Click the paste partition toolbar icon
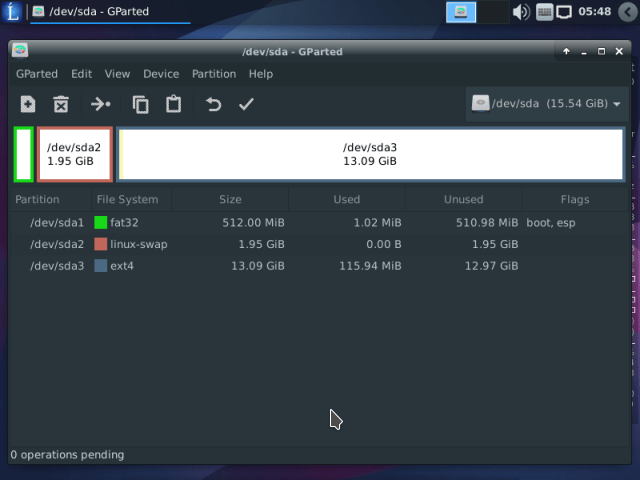This screenshot has width=640, height=480. click(173, 104)
